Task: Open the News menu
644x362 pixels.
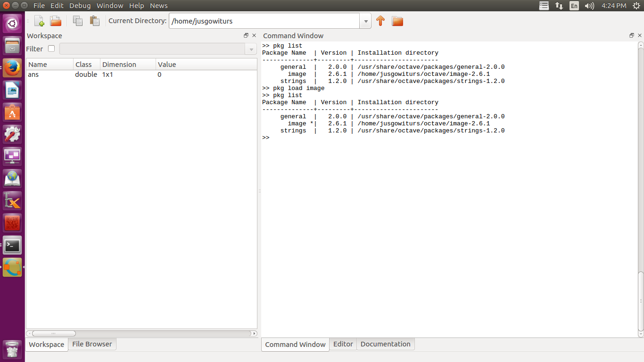Action: [159, 6]
